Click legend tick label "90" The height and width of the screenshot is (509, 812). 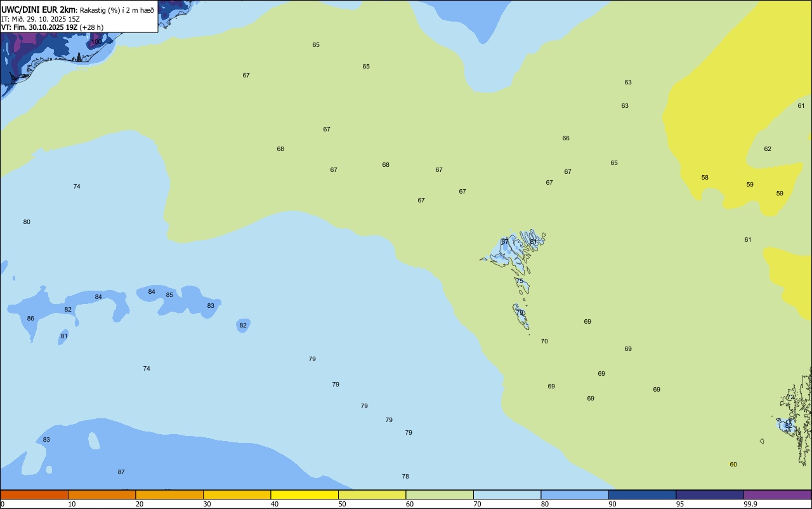[x=612, y=504]
